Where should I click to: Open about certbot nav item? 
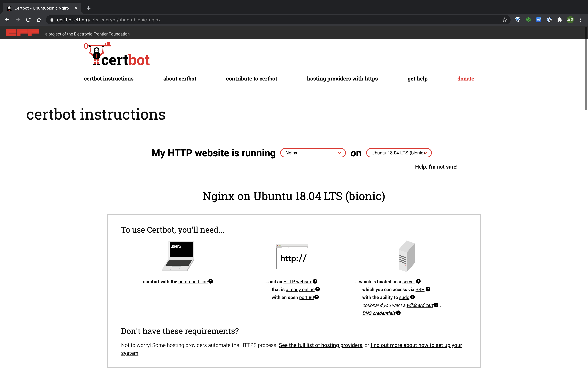point(180,79)
